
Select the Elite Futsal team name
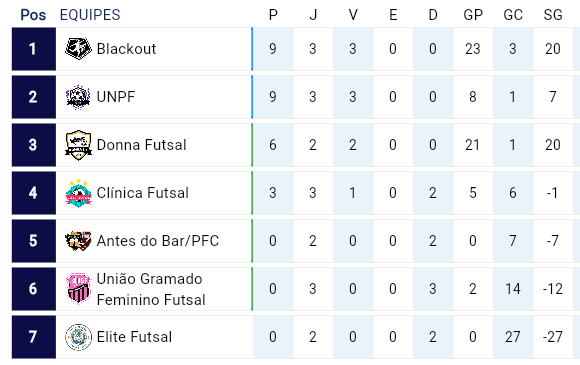pyautogui.click(x=134, y=337)
